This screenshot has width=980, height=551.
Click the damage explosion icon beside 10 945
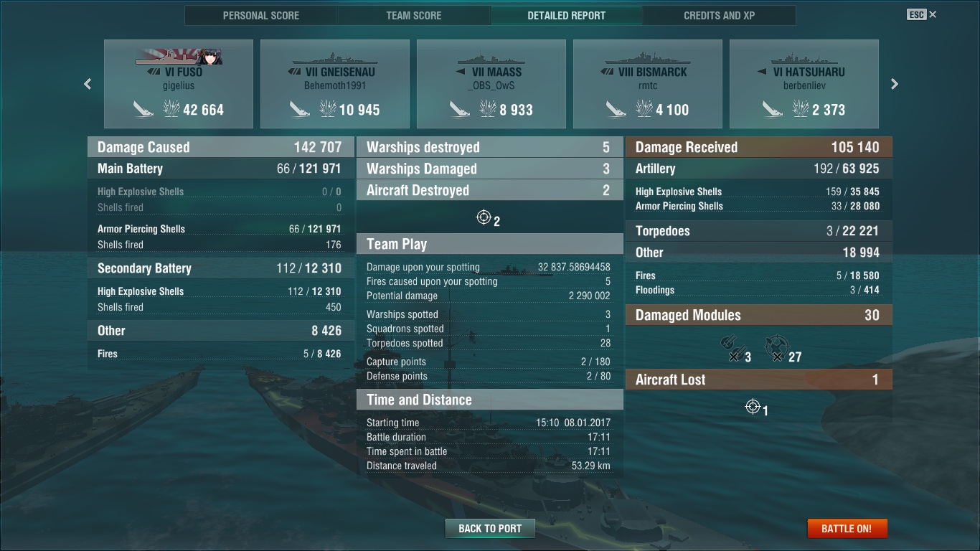pyautogui.click(x=328, y=109)
